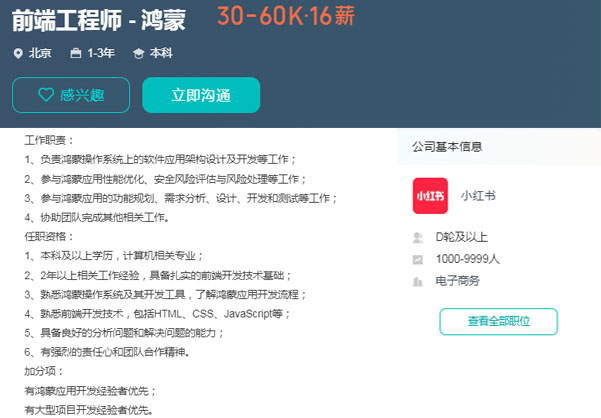
Task: Click the 工作职责 heading
Action: [x=48, y=140]
